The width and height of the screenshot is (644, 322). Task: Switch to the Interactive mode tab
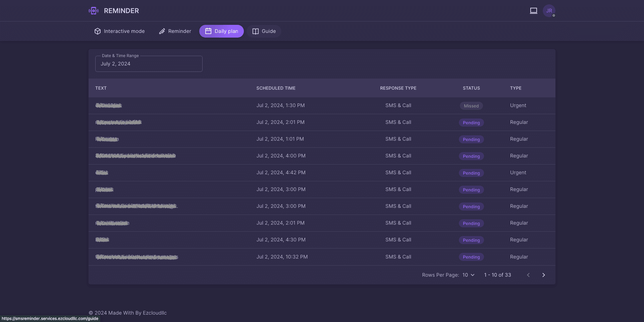pos(120,31)
